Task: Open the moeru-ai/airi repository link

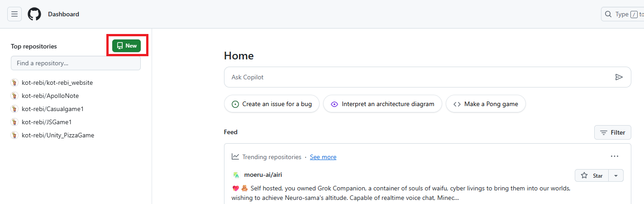Action: [x=263, y=175]
